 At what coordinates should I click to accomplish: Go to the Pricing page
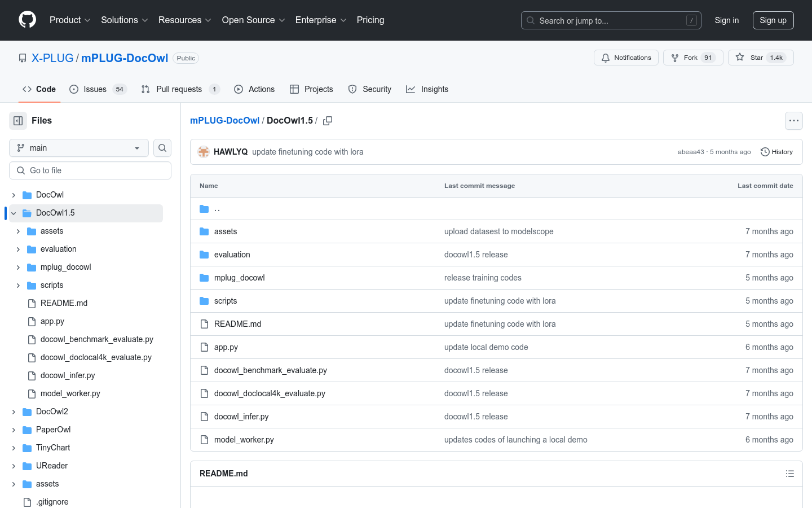point(370,20)
